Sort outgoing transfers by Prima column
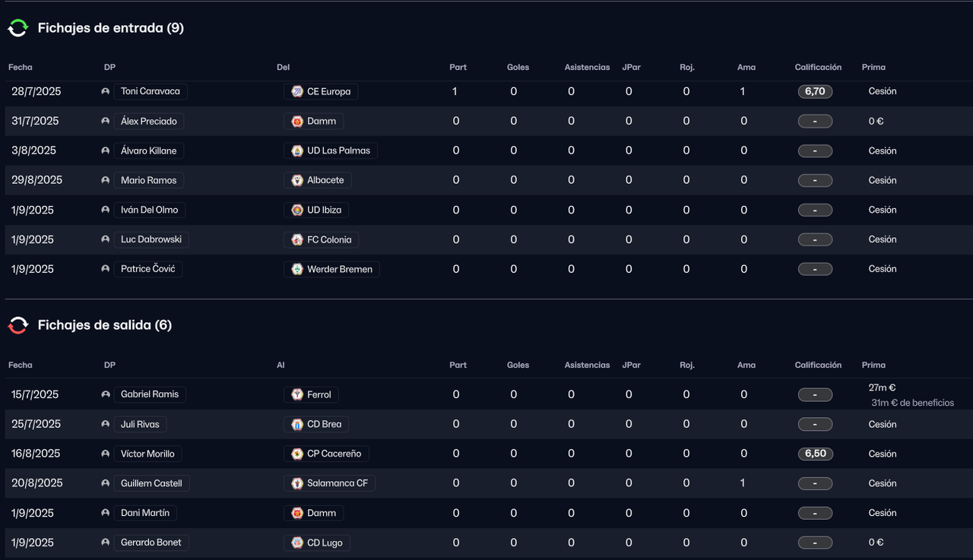Screen dimensions: 973x560 [873, 365]
